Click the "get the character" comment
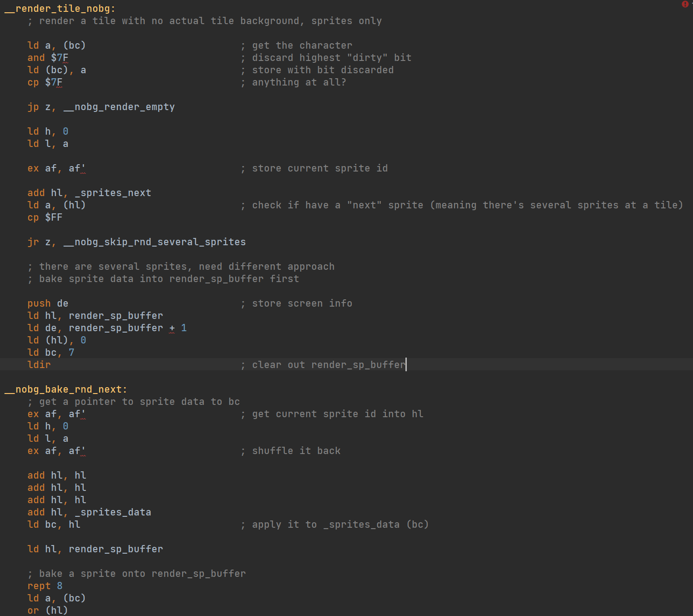693x616 pixels. click(x=302, y=45)
